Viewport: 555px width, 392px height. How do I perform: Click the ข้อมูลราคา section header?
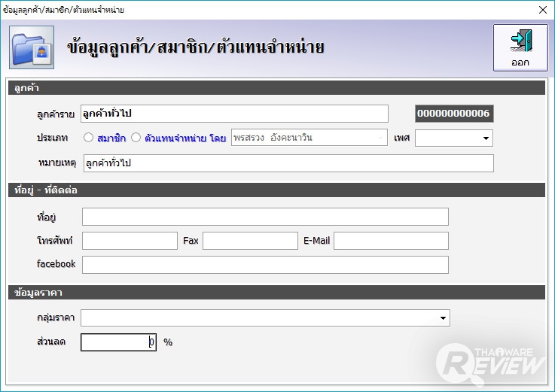point(276,293)
